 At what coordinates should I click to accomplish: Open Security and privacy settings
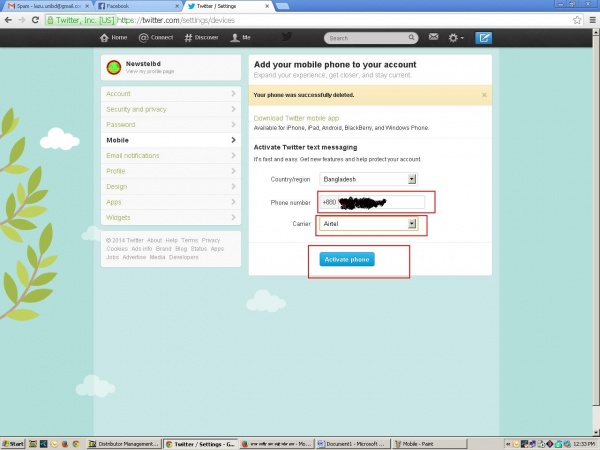coord(171,109)
